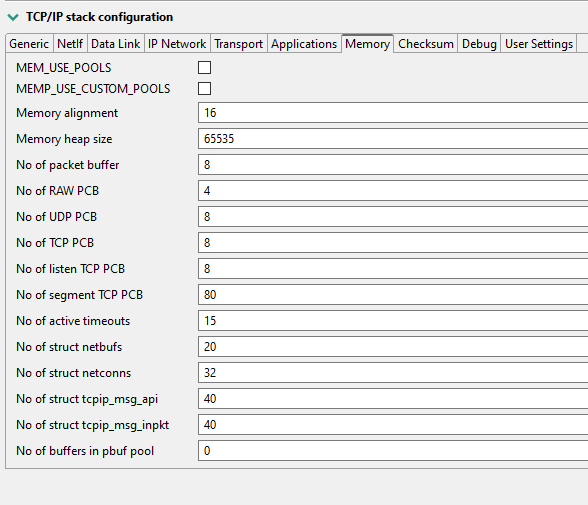Open the Transport tab
The image size is (588, 505).
pos(238,44)
